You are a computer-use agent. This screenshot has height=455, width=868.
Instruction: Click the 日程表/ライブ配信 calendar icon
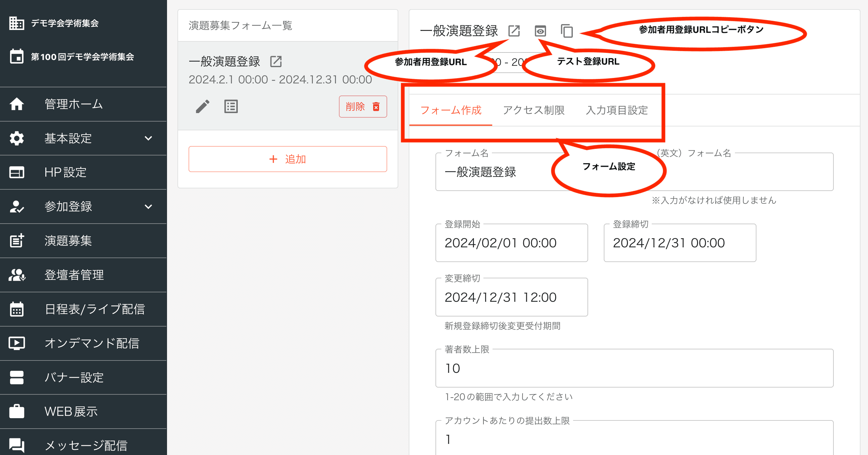[x=17, y=309]
